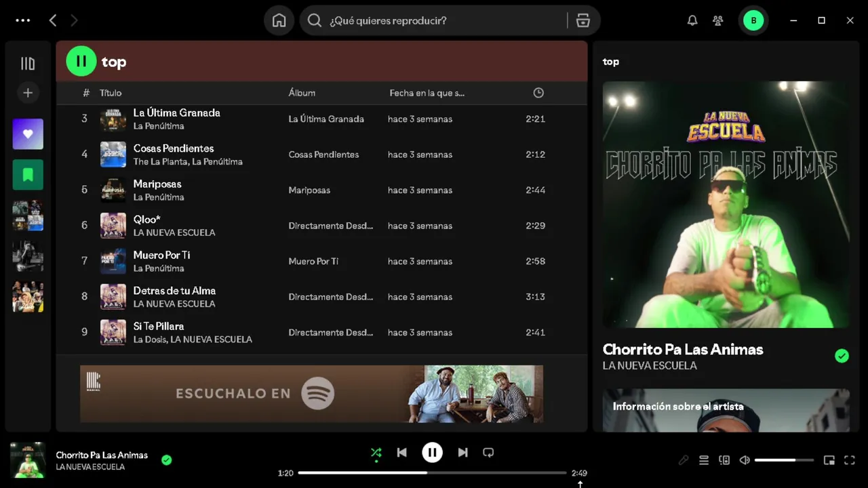Skip to the previous track
This screenshot has width=868, height=488.
402,453
